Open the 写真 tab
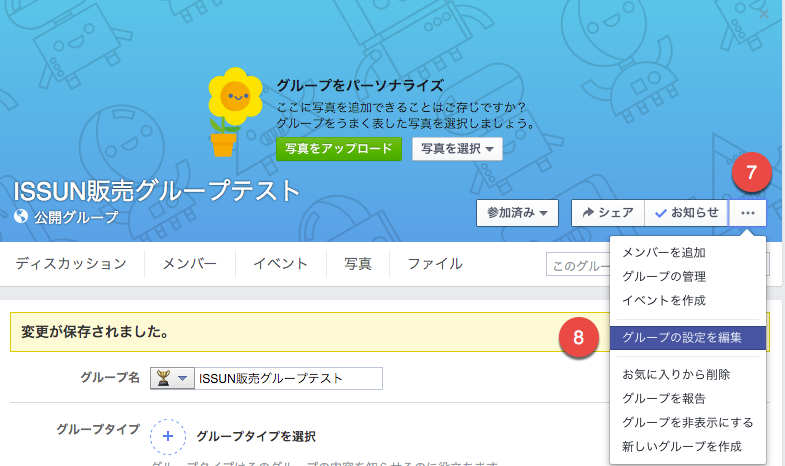This screenshot has height=466, width=785. click(x=357, y=264)
